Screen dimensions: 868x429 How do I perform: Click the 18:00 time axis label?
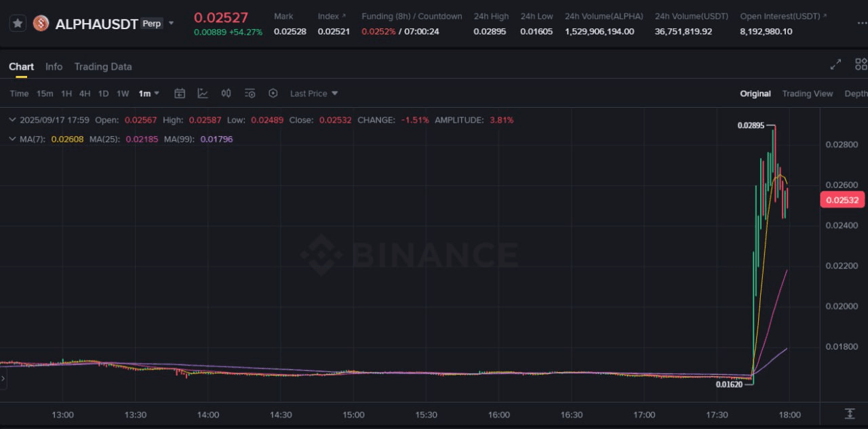789,415
